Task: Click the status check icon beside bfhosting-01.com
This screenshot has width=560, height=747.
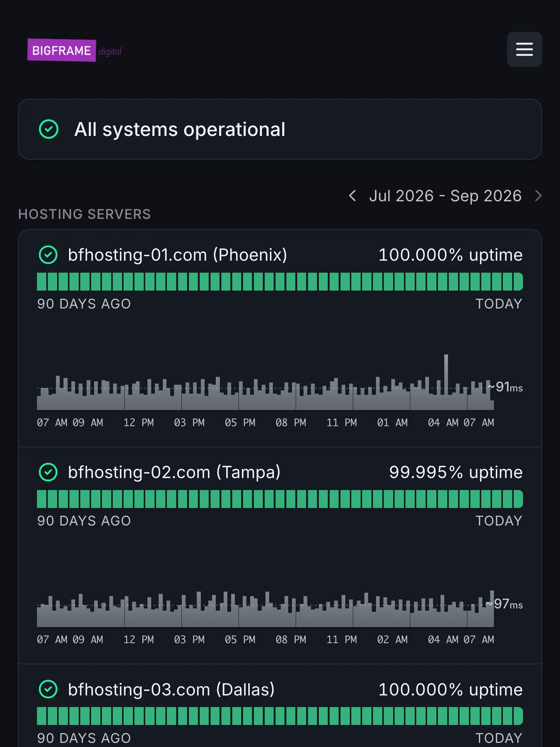Action: (x=48, y=255)
